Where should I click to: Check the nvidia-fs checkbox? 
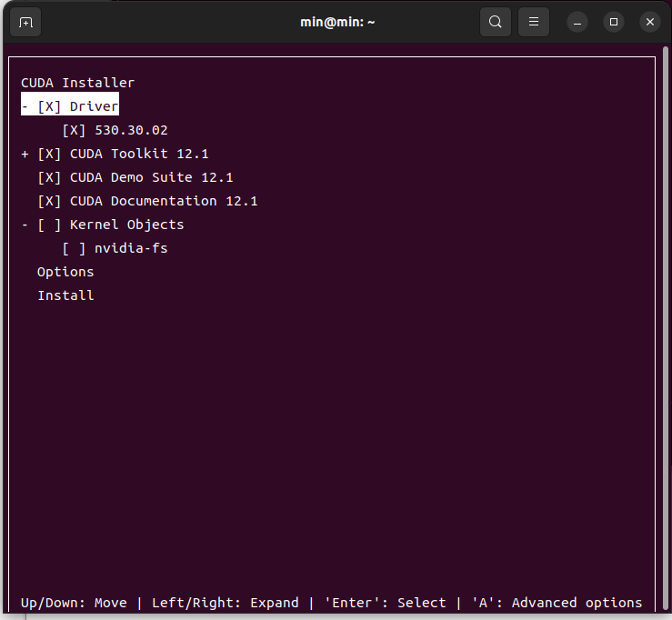pos(74,248)
